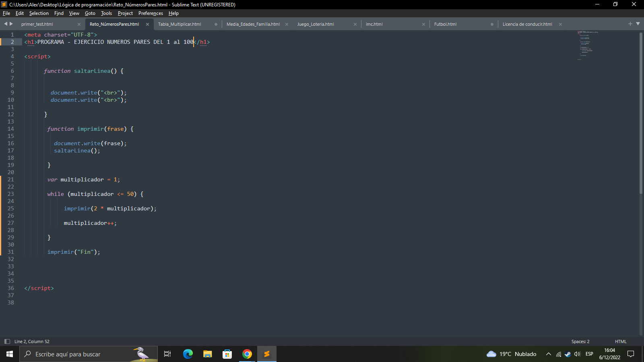Change syntax via HTML selector
The width and height of the screenshot is (644, 362).
click(x=621, y=341)
